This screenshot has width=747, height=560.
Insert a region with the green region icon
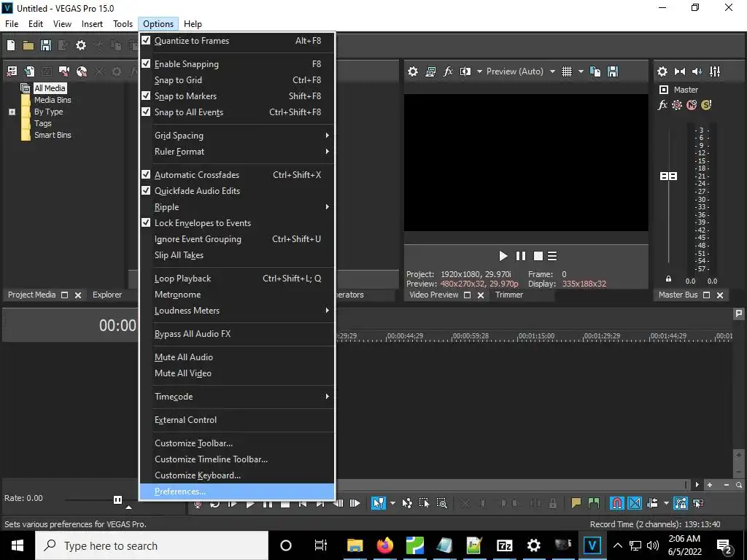[594, 503]
